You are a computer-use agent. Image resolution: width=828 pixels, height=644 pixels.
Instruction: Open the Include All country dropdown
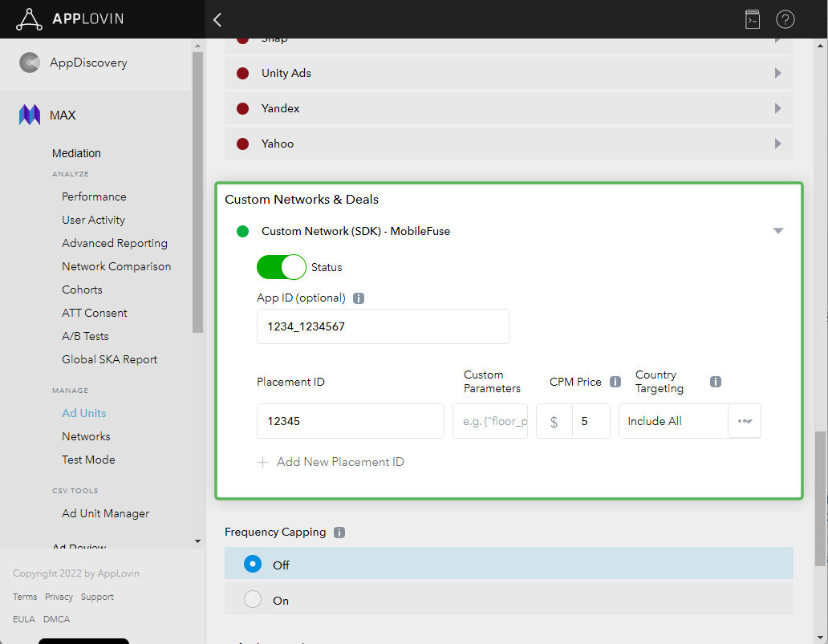tap(673, 421)
